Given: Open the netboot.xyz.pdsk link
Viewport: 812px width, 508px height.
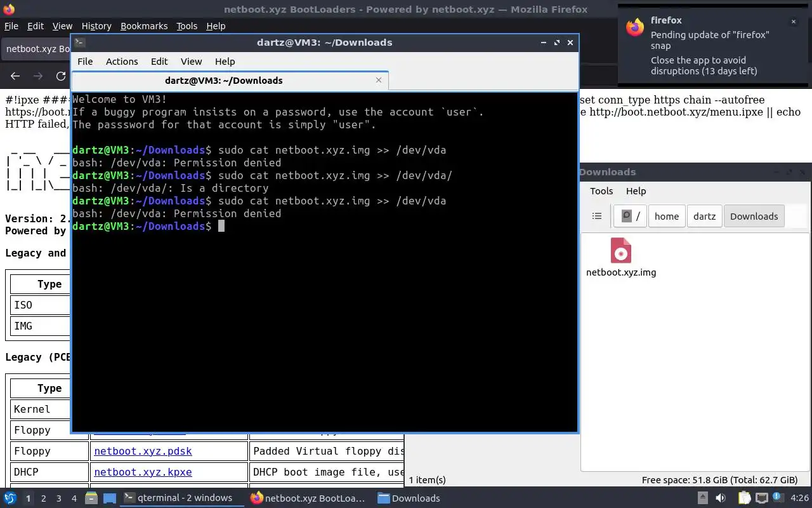Looking at the screenshot, I should [x=143, y=451].
